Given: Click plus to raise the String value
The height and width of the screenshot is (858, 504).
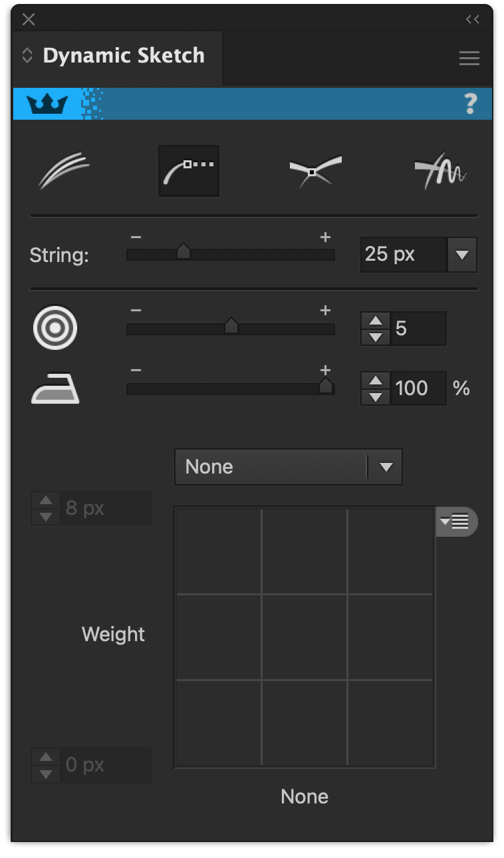Looking at the screenshot, I should tap(326, 235).
